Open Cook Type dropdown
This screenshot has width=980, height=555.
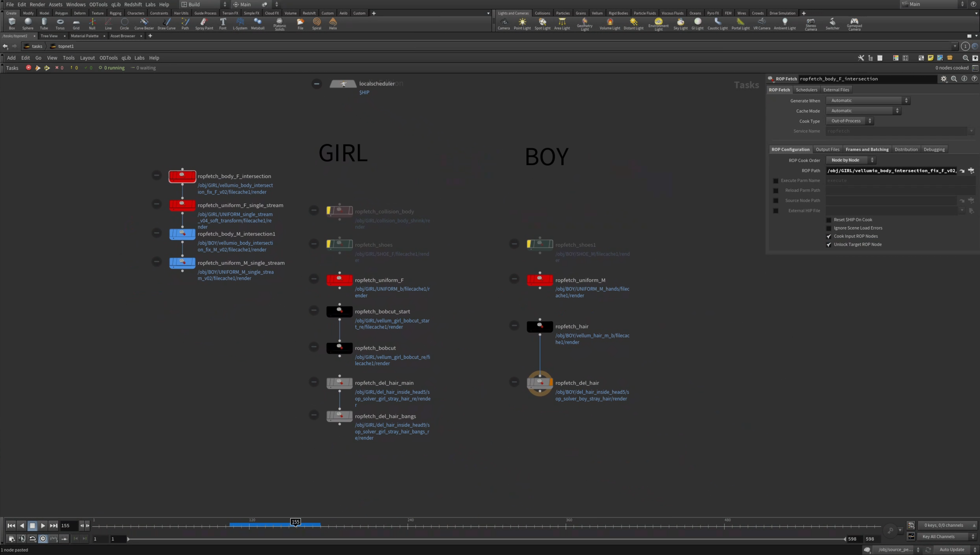tap(849, 121)
